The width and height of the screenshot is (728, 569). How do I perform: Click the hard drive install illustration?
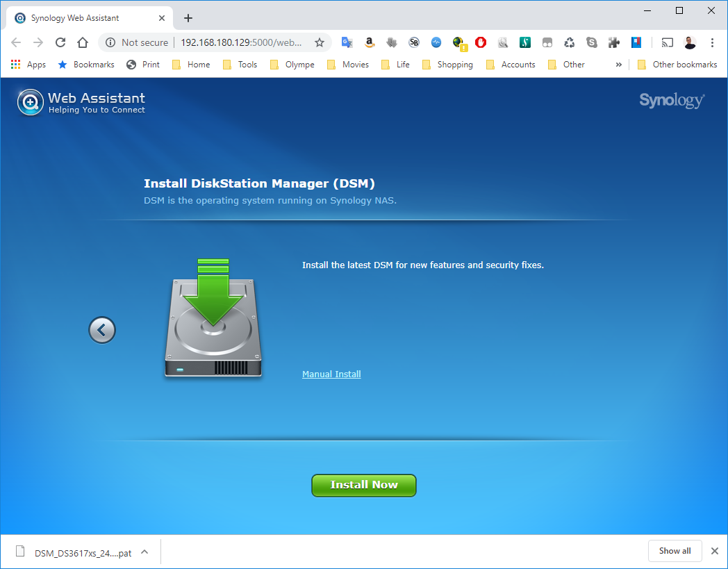[x=213, y=318]
